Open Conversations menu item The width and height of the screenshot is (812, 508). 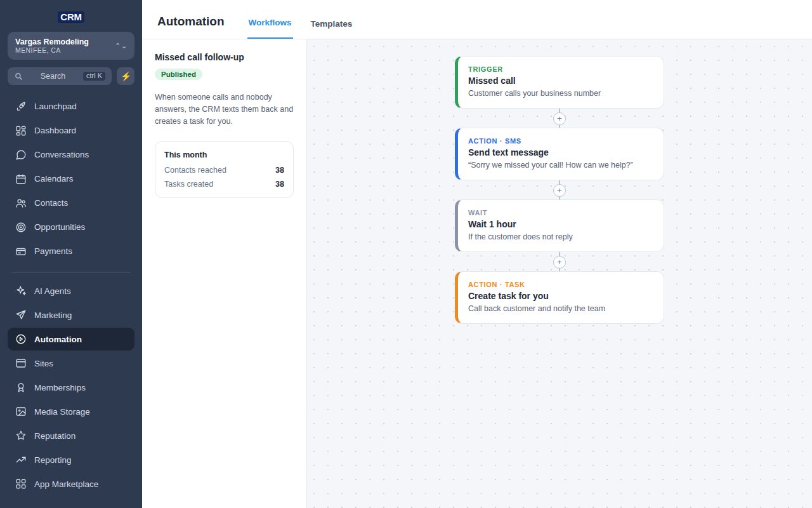tap(71, 155)
